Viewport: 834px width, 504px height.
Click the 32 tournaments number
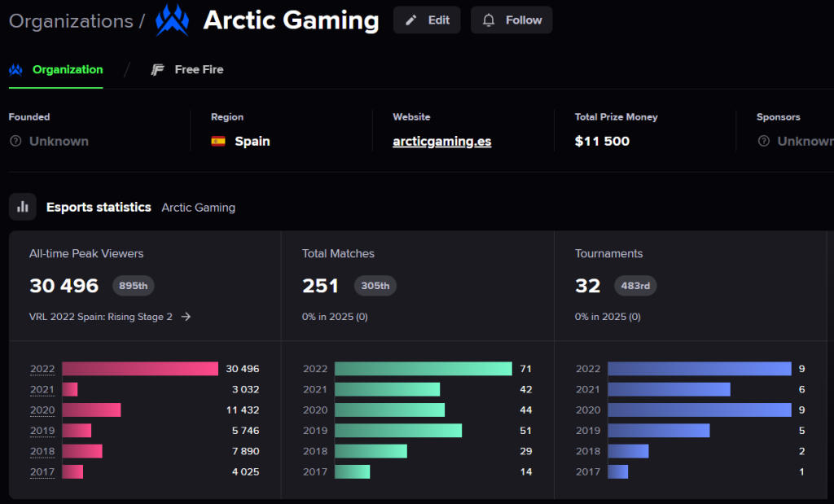coord(588,286)
